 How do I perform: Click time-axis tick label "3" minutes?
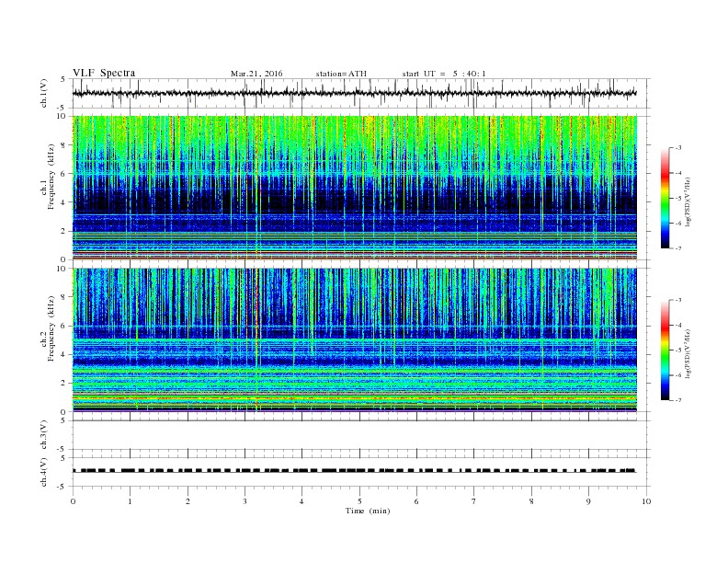[245, 501]
